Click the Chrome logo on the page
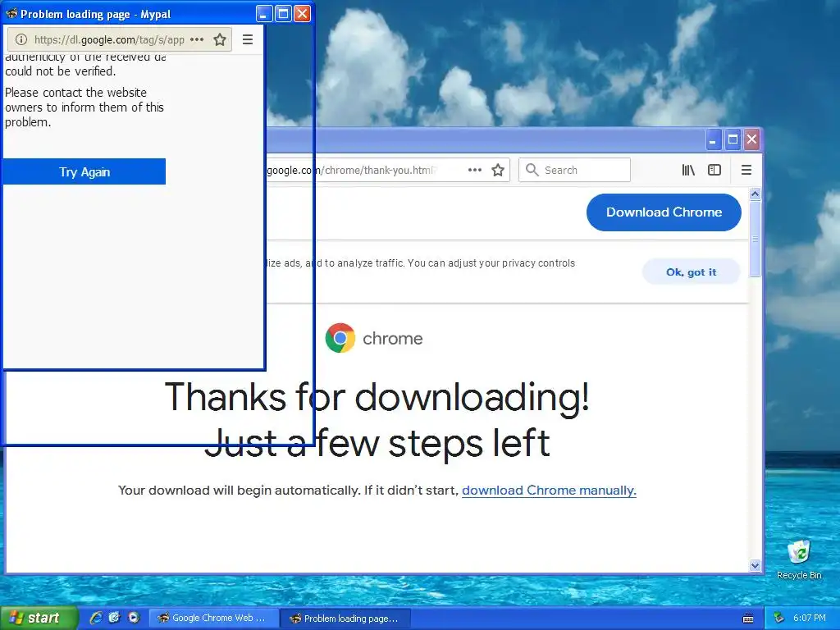840x630 pixels. (340, 338)
